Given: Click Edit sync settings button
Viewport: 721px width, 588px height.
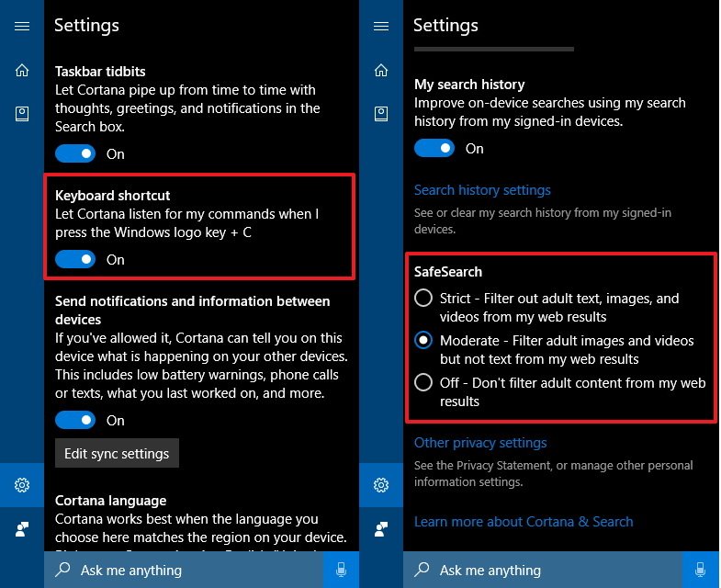Looking at the screenshot, I should point(117,453).
